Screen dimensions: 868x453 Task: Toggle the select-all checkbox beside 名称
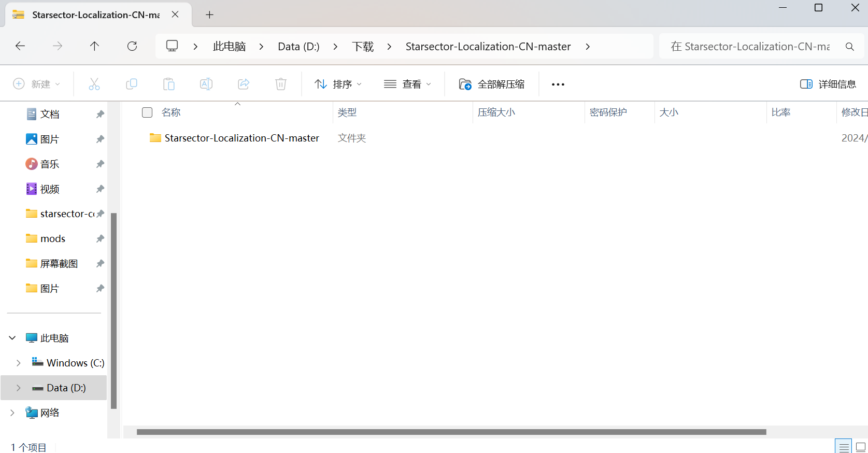[x=147, y=112]
